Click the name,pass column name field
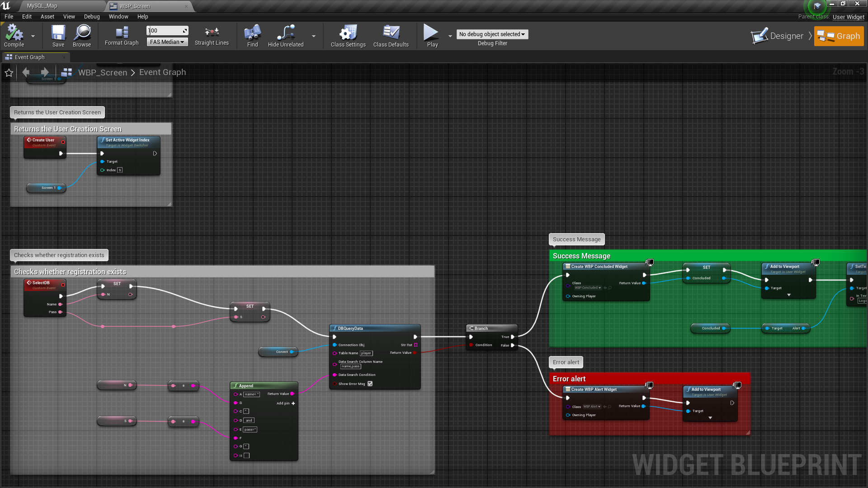 pyautogui.click(x=350, y=366)
